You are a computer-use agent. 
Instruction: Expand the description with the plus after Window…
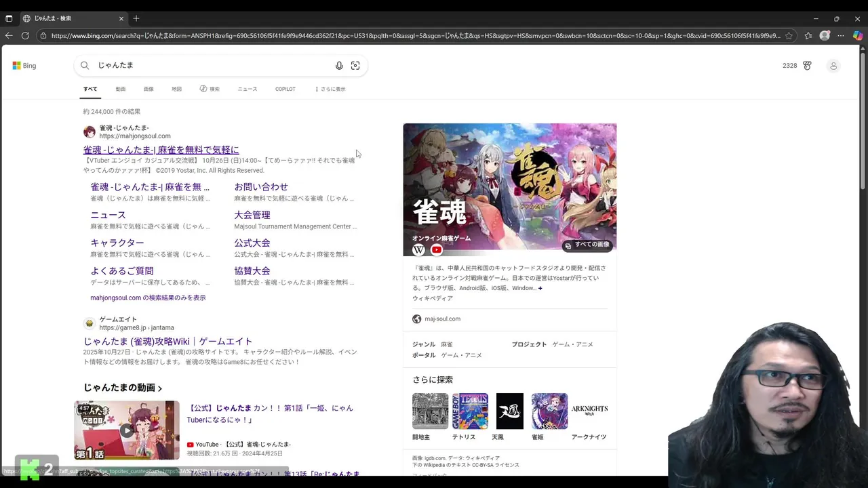coord(540,289)
